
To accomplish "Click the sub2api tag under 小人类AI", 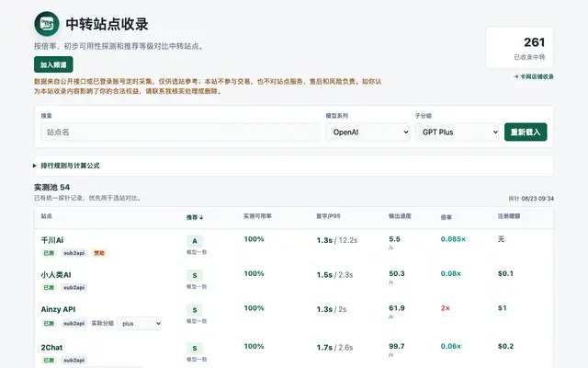I will click(x=74, y=288).
